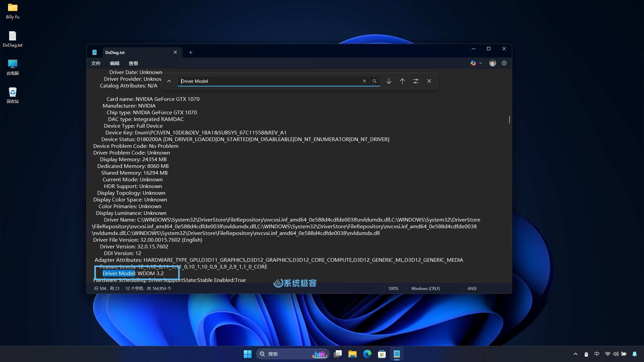Select the 回收站 recycle bin icon
This screenshot has height=362, width=644.
click(x=13, y=96)
